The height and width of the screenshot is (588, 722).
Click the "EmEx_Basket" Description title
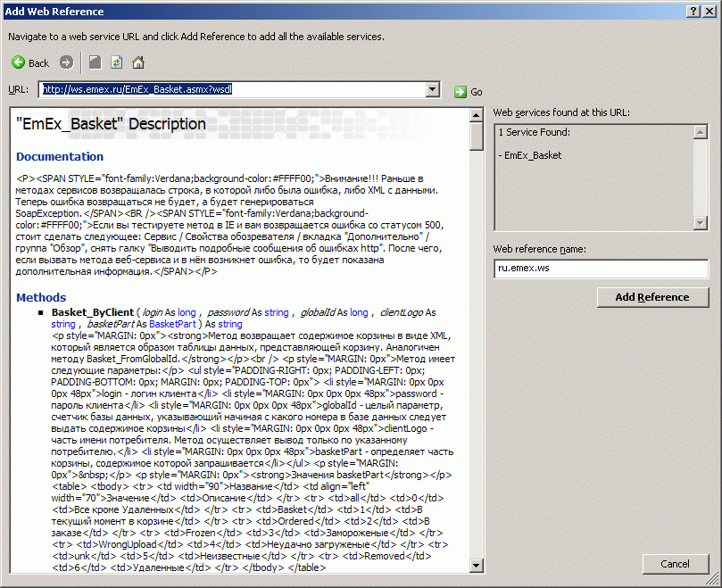[x=111, y=124]
